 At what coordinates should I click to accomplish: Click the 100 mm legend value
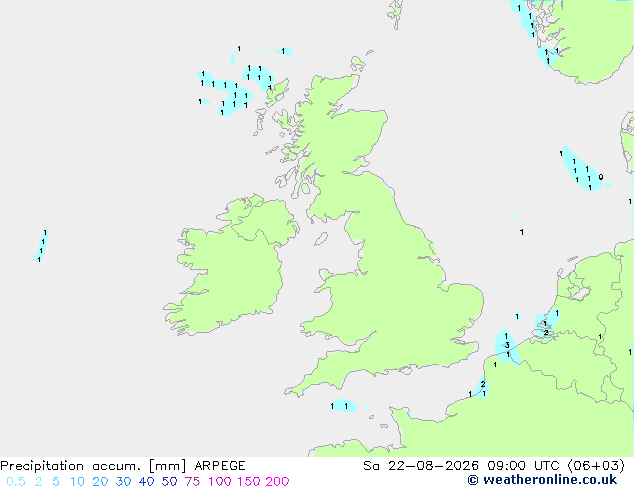click(220, 482)
